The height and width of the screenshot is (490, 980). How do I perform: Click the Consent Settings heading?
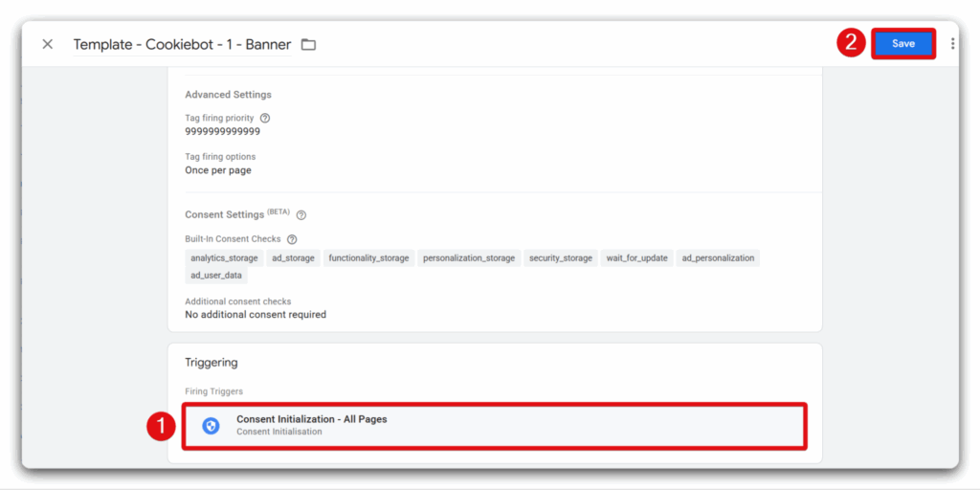(x=224, y=214)
